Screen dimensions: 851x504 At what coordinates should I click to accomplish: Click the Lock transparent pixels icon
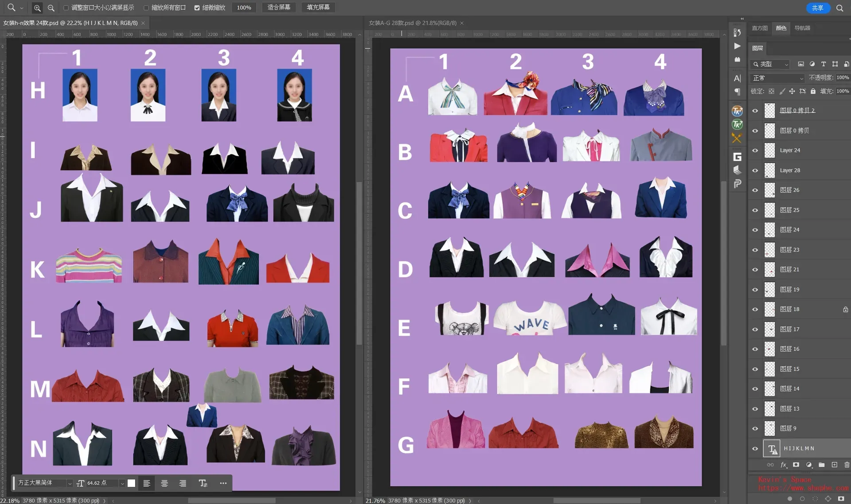pyautogui.click(x=771, y=91)
